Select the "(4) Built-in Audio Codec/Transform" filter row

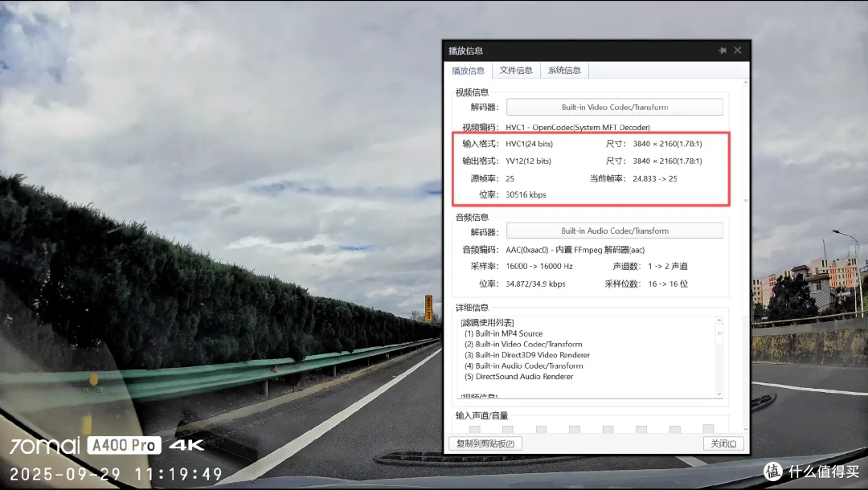(x=524, y=365)
